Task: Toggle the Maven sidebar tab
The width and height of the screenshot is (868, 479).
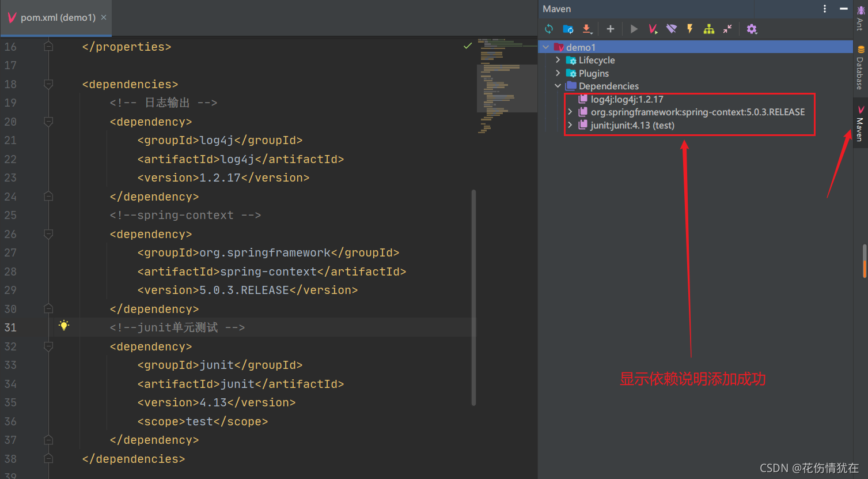Action: pyautogui.click(x=860, y=123)
